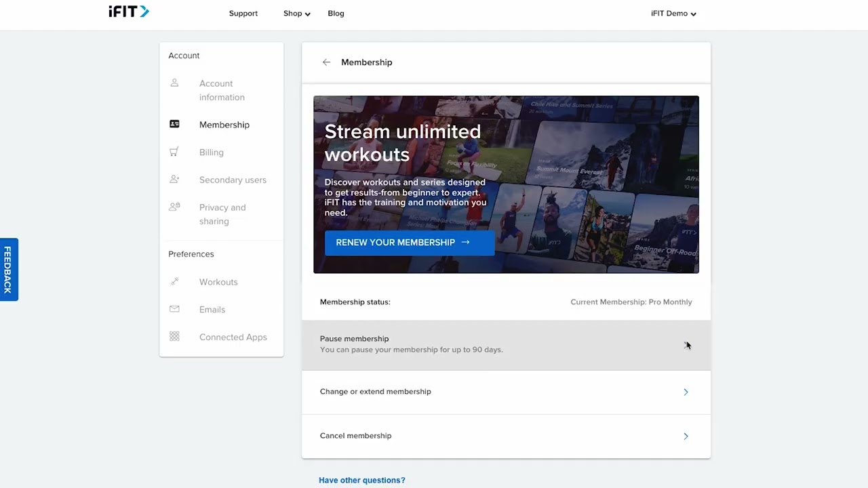This screenshot has height=488, width=868.
Task: Go back using the Membership arrow
Action: [326, 62]
